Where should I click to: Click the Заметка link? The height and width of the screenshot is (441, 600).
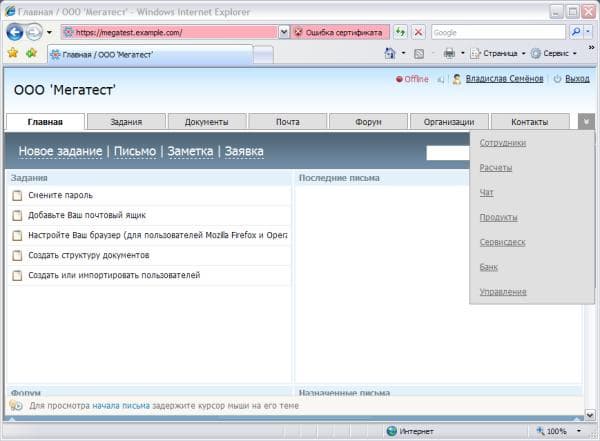tap(190, 151)
